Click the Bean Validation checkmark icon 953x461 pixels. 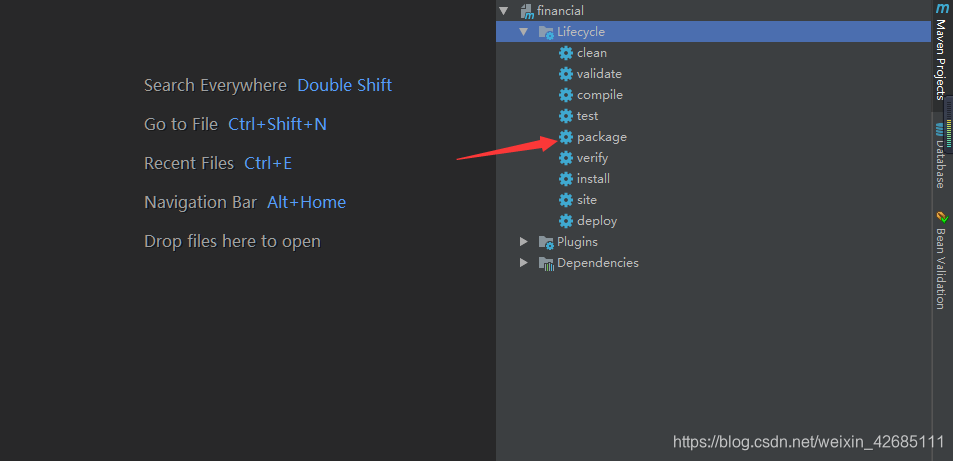[x=941, y=217]
